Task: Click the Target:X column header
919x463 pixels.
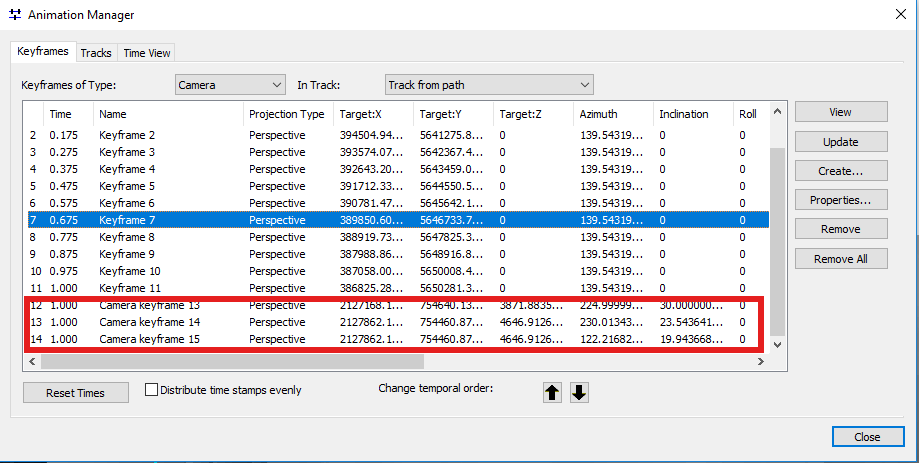Action: [x=373, y=114]
